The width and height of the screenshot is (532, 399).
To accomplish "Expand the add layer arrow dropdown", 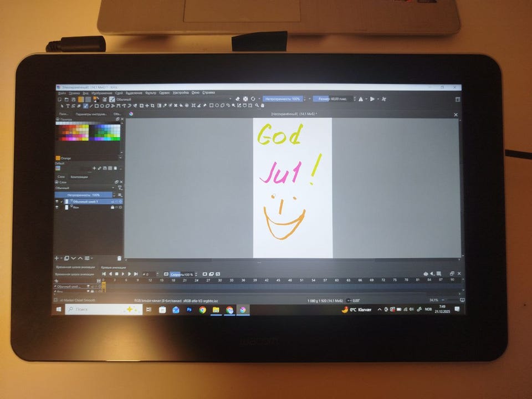I will pyautogui.click(x=62, y=259).
